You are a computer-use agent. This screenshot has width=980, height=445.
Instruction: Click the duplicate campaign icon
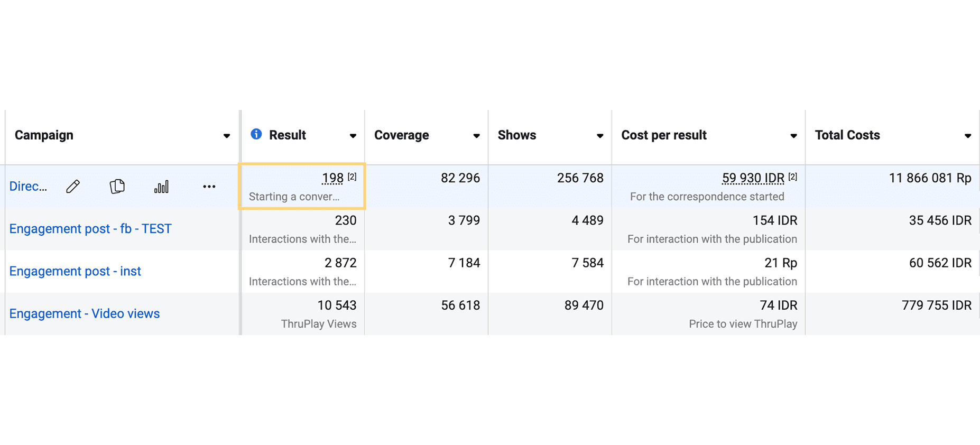[x=117, y=187]
